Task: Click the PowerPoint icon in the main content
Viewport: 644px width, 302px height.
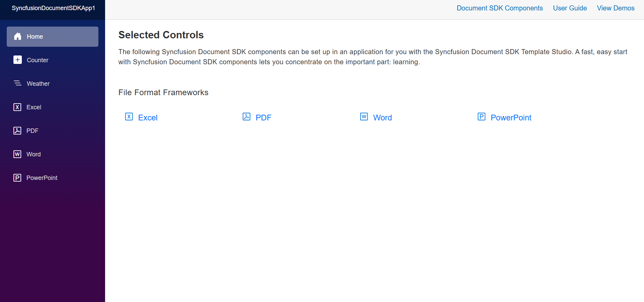Action: (481, 116)
